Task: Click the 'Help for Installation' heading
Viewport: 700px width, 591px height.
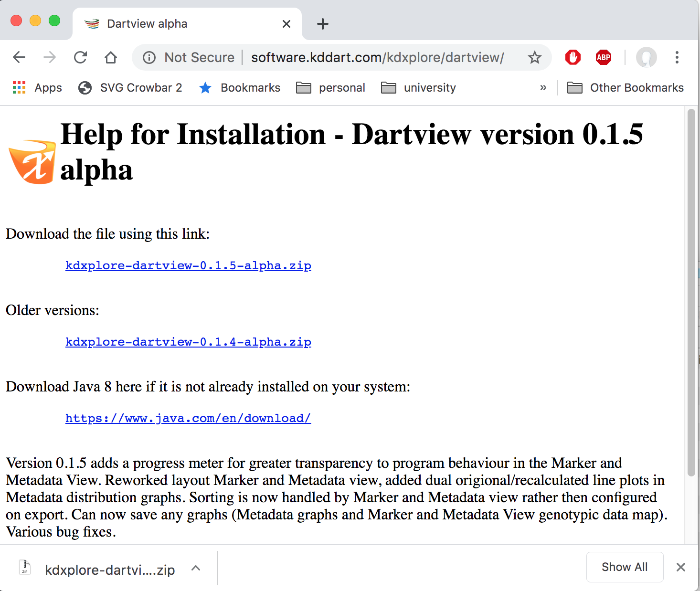Action: pos(351,152)
